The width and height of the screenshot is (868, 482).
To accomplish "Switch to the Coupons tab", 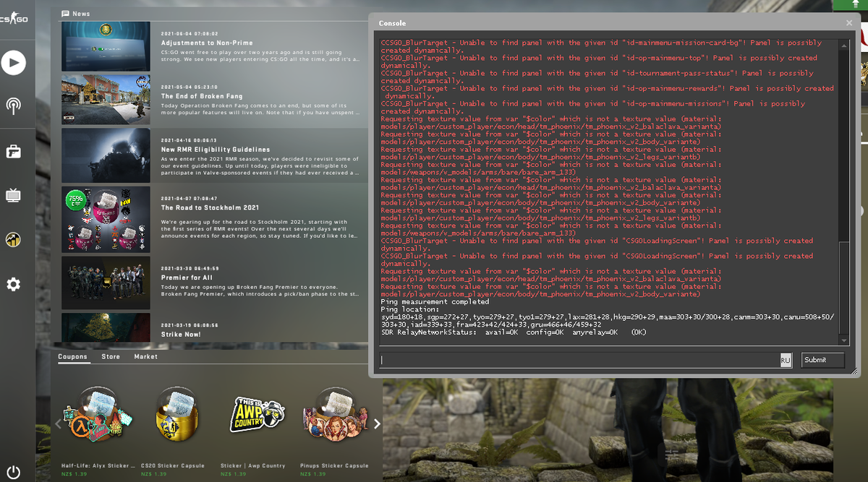I will pos(72,356).
